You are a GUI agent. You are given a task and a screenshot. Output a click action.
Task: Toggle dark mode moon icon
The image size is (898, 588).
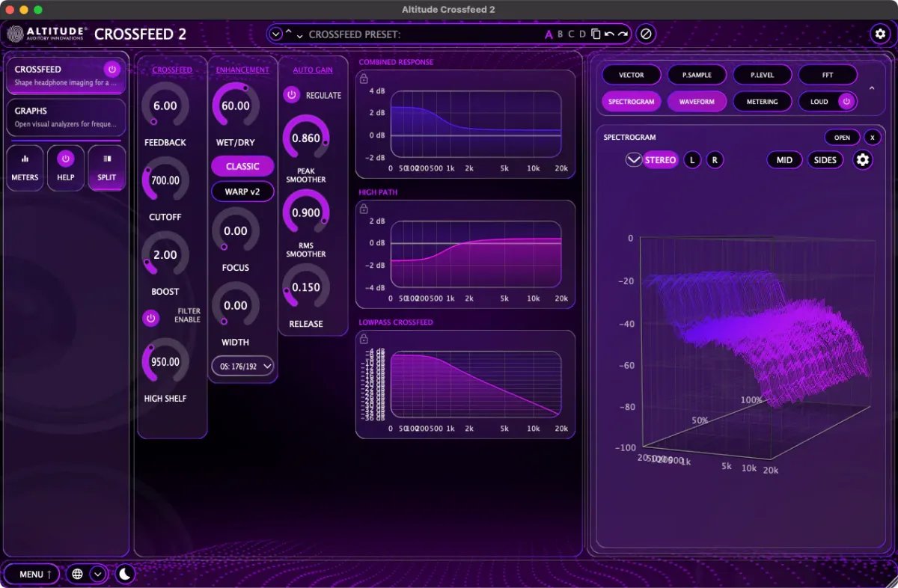125,574
